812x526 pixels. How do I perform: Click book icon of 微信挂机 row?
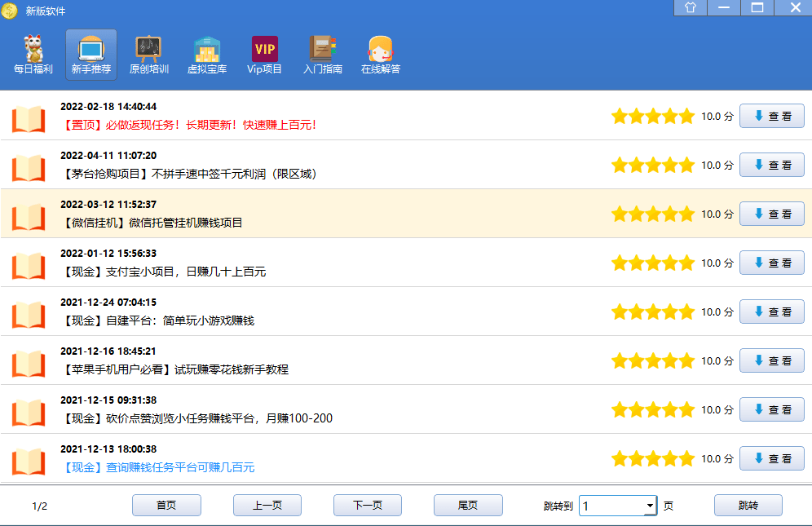(x=29, y=217)
